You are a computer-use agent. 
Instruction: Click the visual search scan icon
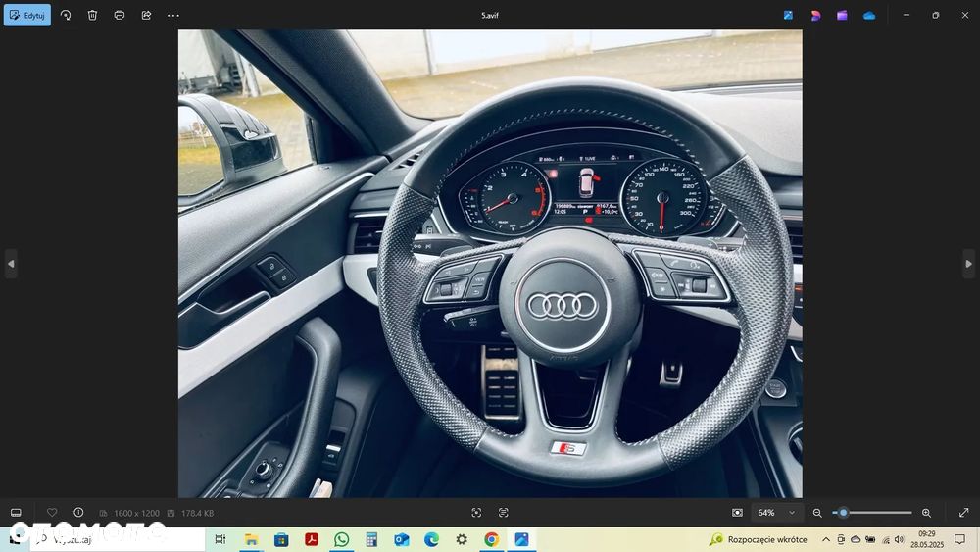[x=476, y=513]
